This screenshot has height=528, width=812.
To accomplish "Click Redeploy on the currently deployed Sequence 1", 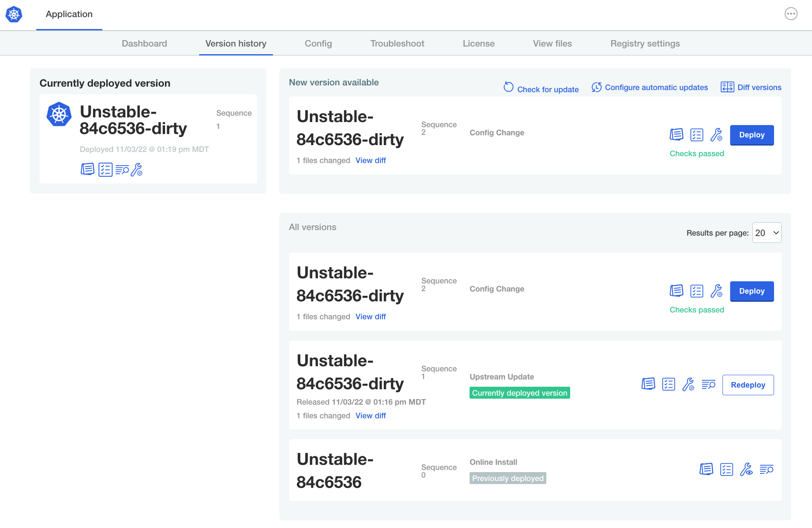I will pyautogui.click(x=748, y=385).
